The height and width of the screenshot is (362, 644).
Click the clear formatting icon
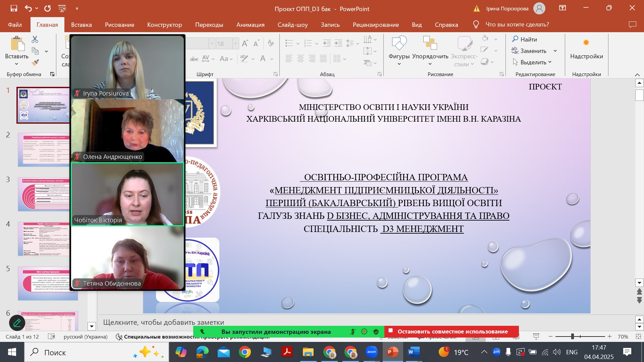pos(271,43)
